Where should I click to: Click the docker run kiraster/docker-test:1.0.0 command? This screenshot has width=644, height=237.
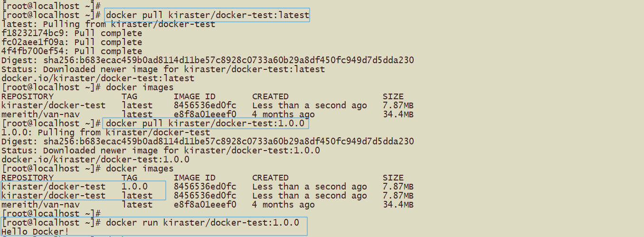[x=202, y=223]
